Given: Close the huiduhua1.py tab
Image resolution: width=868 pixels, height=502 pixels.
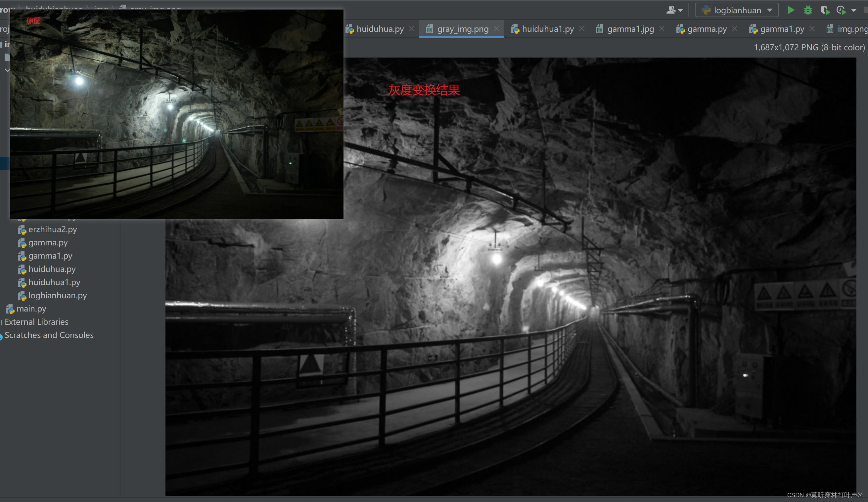Looking at the screenshot, I should (x=582, y=28).
